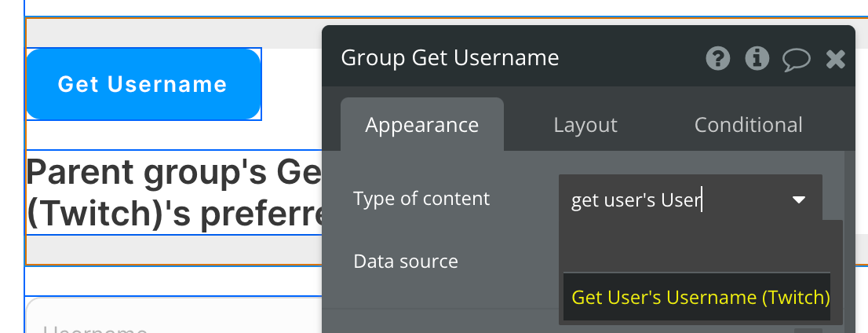Click the blue Get Username button
Image resolution: width=868 pixels, height=333 pixels.
143,84
